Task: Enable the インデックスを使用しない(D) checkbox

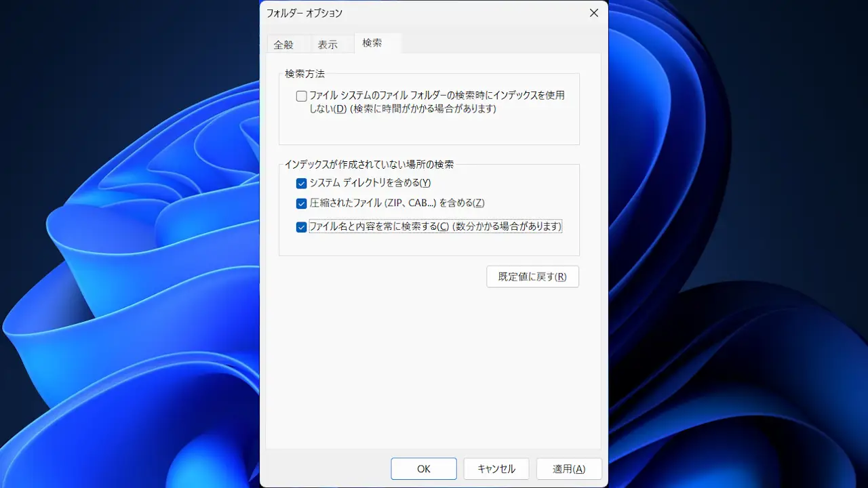Action: [x=302, y=96]
